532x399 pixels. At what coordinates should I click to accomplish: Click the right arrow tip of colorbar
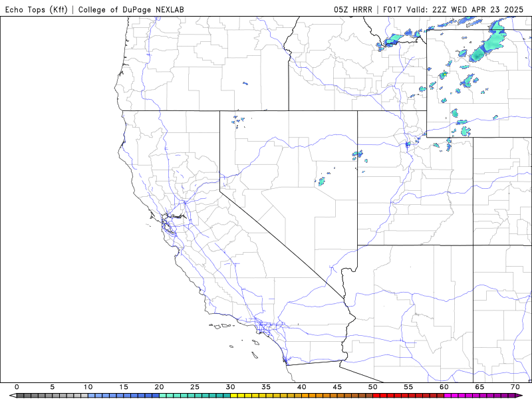[x=520, y=396]
